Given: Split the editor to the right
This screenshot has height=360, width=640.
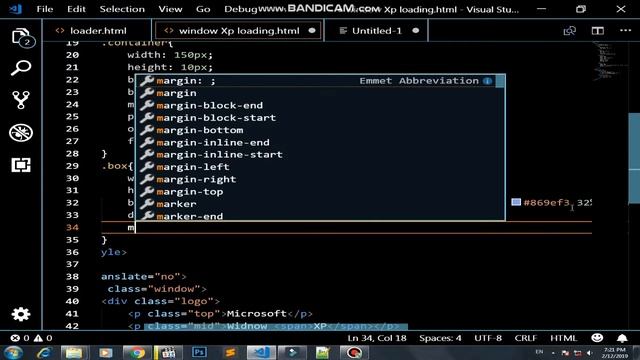Looking at the screenshot, I should (598, 31).
